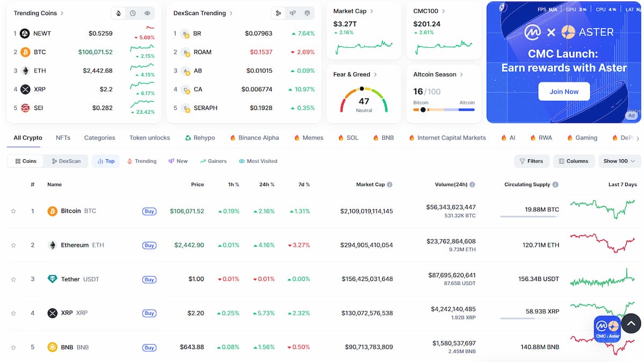Add XRP to watchlist star
Image resolution: width=644 pixels, height=362 pixels.
pyautogui.click(x=13, y=313)
